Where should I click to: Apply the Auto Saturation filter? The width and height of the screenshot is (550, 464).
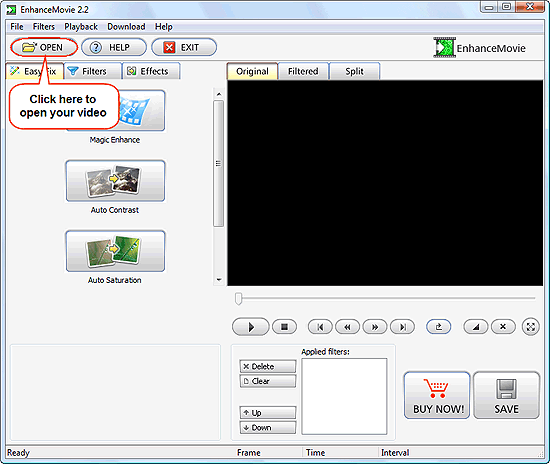tap(115, 251)
